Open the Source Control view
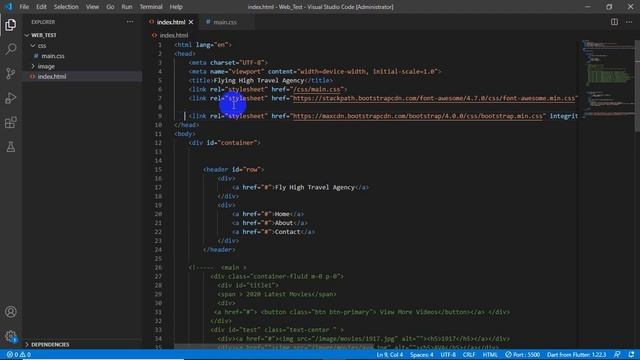 pyautogui.click(x=11, y=73)
